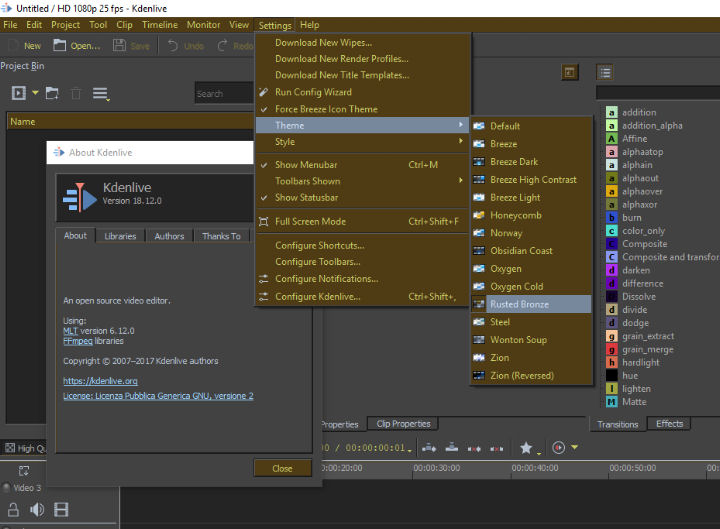Open the MLT link in About dialog

pos(70,331)
